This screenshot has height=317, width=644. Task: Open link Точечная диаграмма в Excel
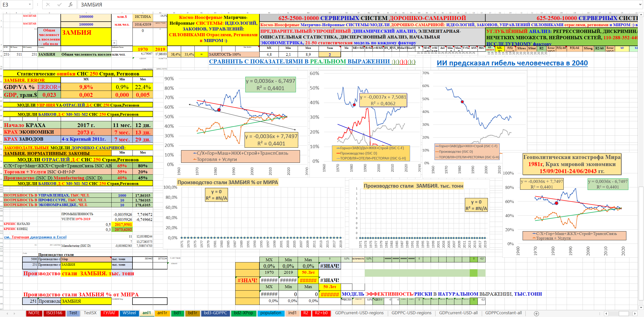35,237
